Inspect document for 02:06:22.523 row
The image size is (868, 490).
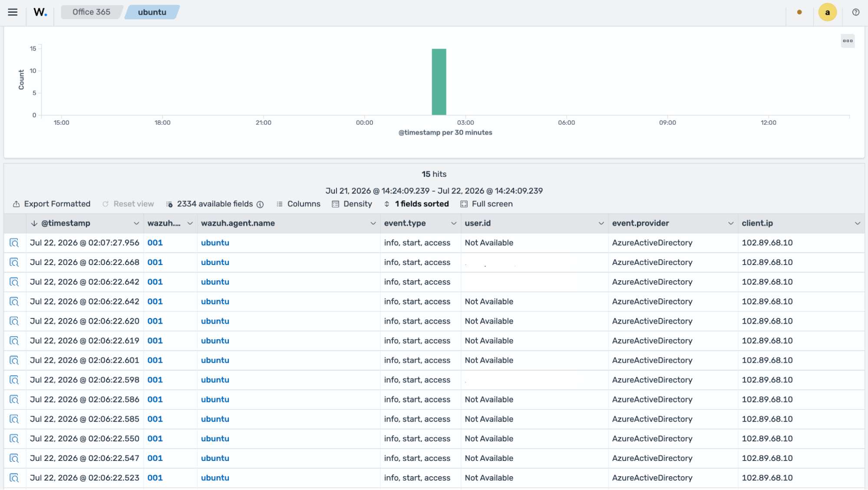tap(14, 477)
